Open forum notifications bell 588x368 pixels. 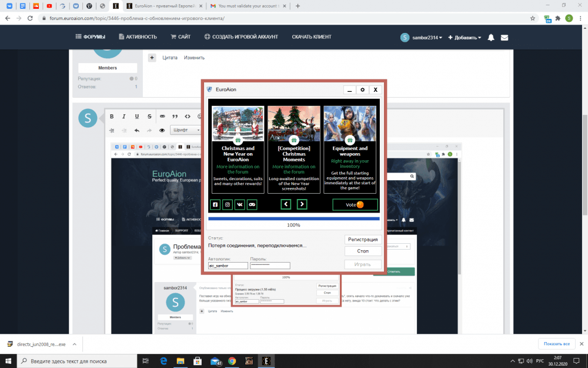(491, 37)
